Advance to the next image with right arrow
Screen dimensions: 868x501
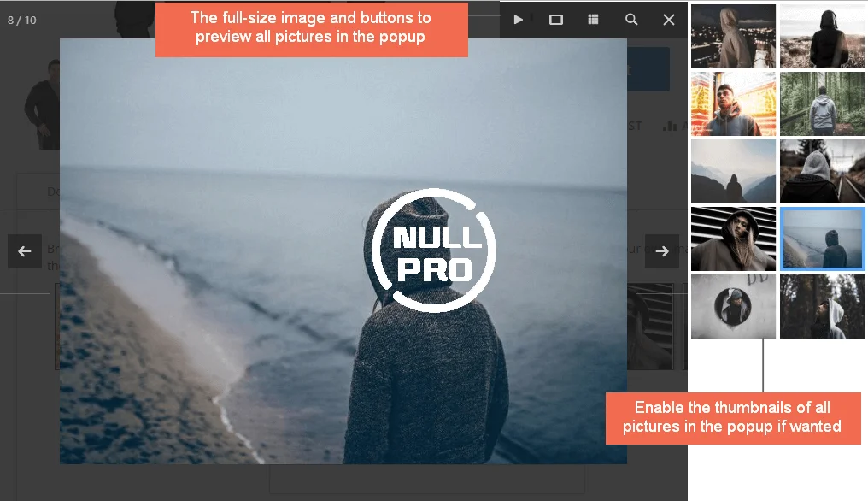662,251
